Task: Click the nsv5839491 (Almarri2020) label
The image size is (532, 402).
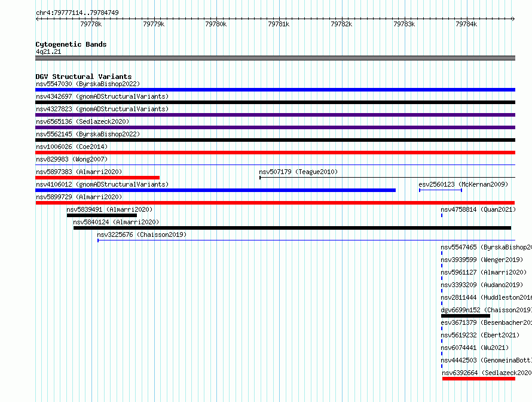Action: [x=109, y=209]
